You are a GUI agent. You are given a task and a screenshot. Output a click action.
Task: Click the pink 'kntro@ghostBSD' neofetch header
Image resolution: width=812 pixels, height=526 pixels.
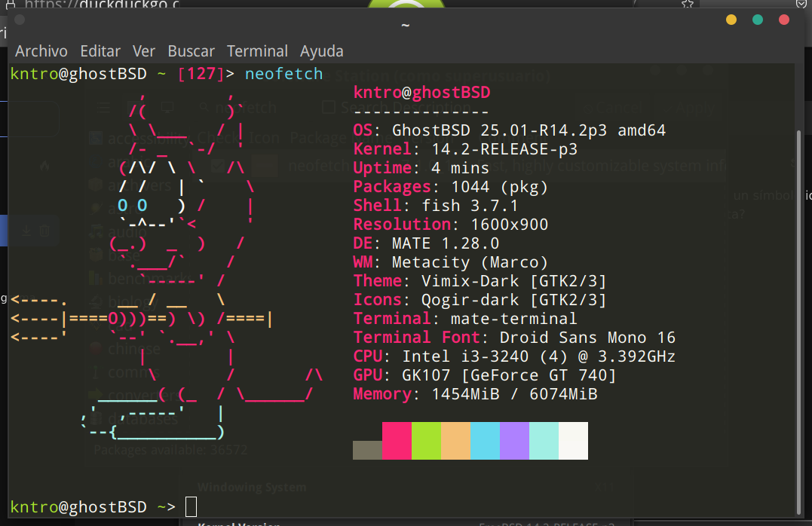click(421, 93)
